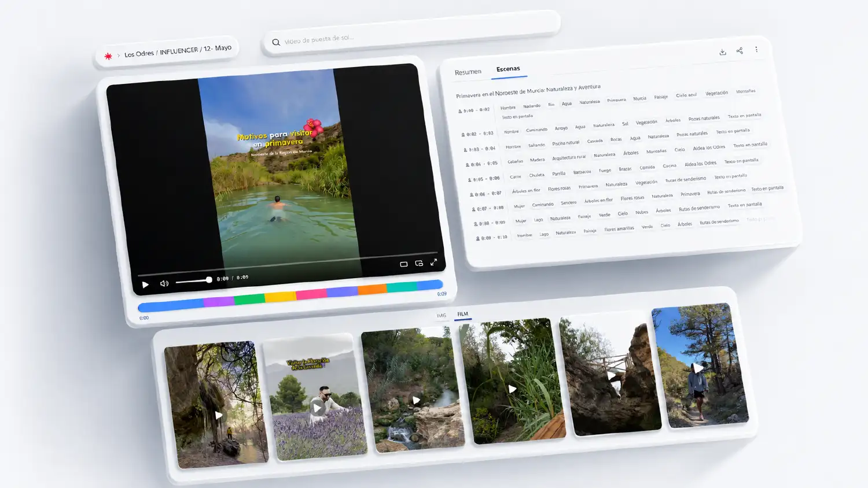
Task: Select the 0:09 - 0:10 scene timestamp
Action: point(492,238)
